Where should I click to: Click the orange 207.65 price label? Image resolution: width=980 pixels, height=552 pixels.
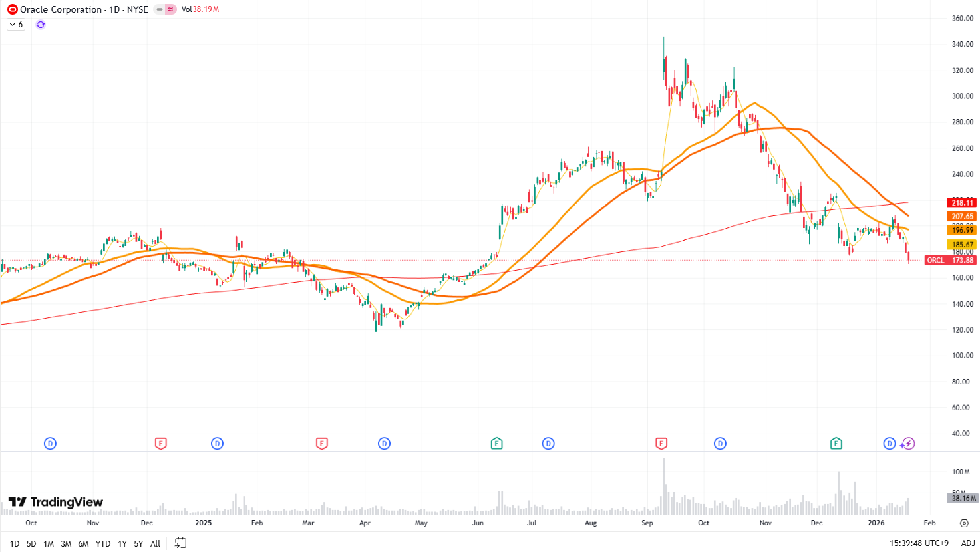point(962,217)
